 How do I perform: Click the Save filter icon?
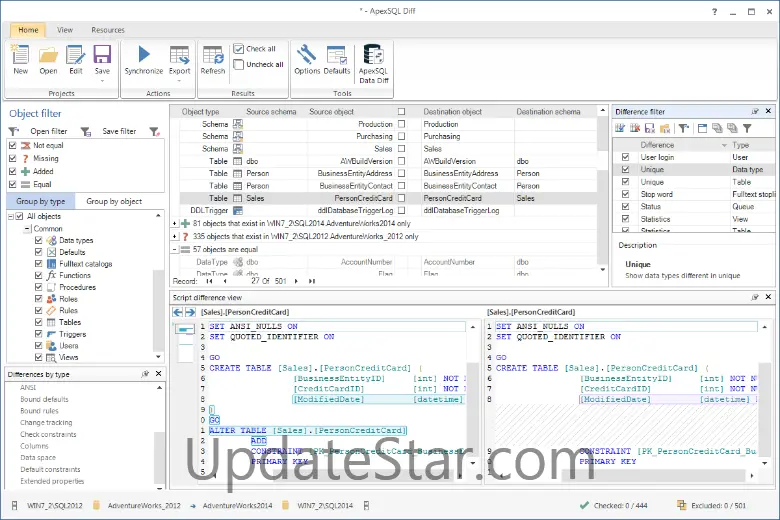[86, 131]
